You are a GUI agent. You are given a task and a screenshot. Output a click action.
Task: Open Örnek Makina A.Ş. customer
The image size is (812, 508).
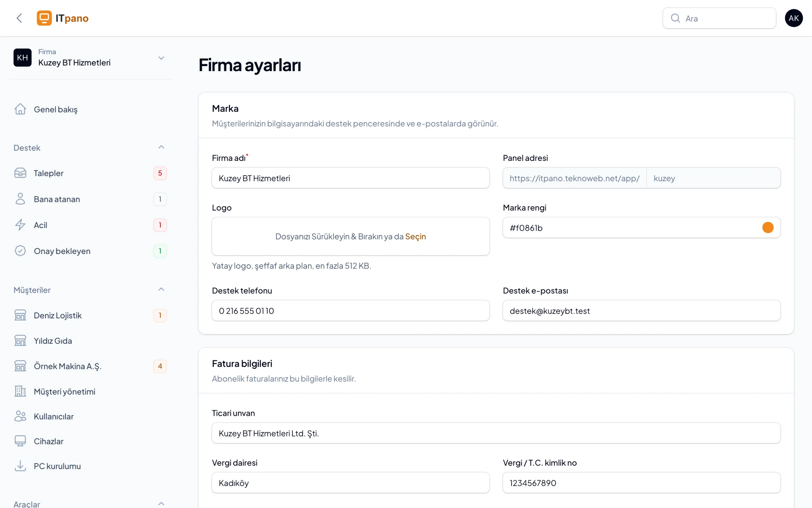[x=90, y=366]
